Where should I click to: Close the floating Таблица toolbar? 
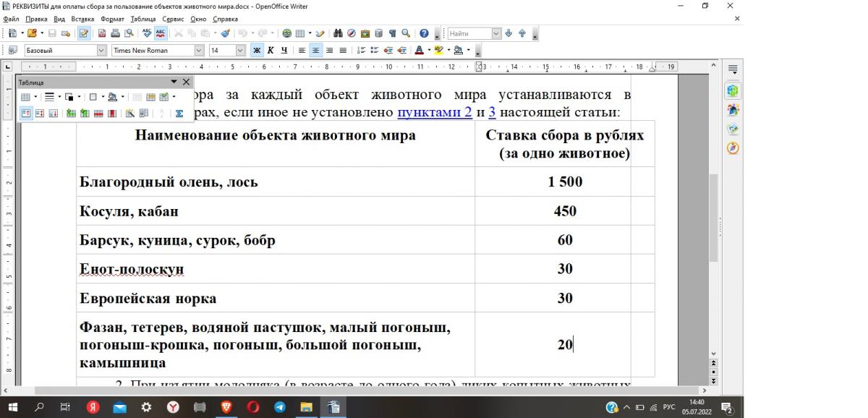coord(186,82)
